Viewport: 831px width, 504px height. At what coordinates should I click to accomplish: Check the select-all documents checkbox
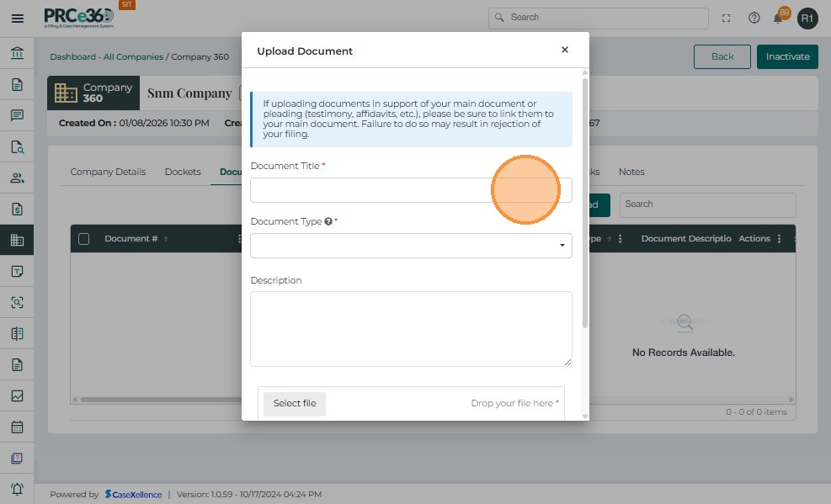[x=84, y=239]
